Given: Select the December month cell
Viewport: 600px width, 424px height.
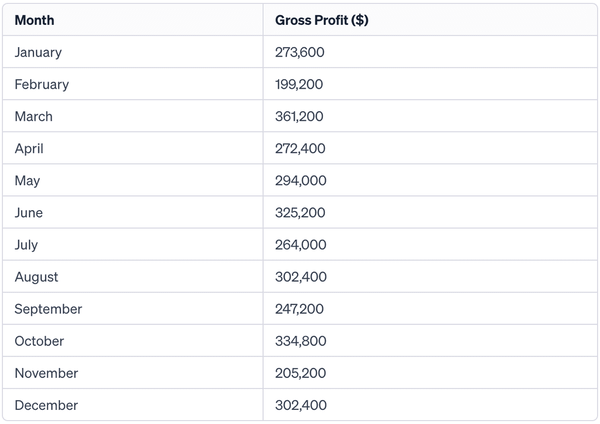Looking at the screenshot, I should click(x=46, y=405).
